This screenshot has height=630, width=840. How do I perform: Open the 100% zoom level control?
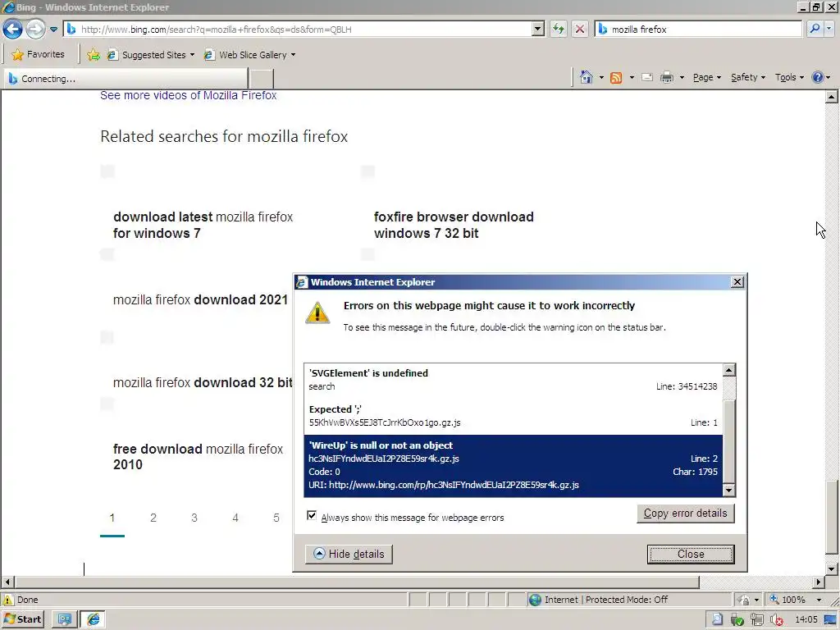coord(794,600)
